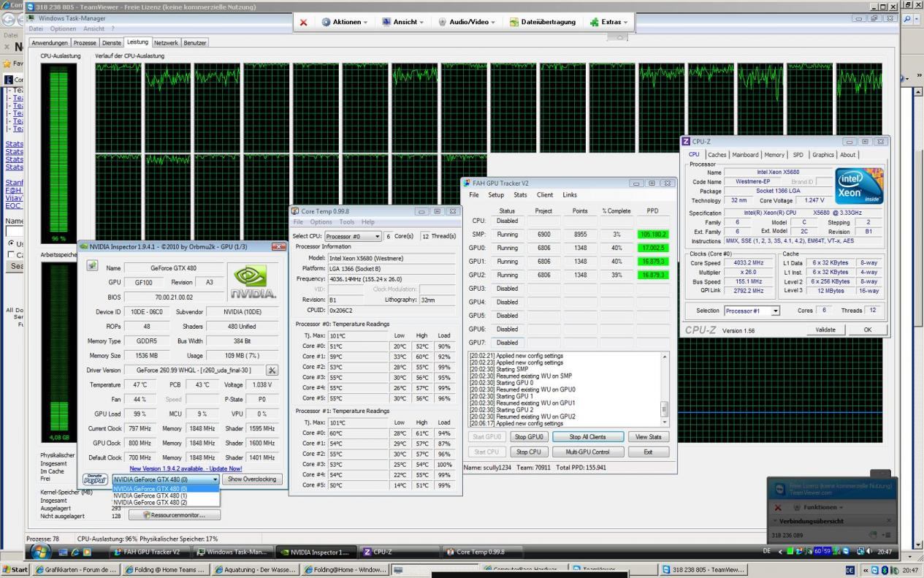Image resolution: width=924 pixels, height=578 pixels.
Task: Switch to the Netzwerk tab in Task-Manager
Action: 166,43
